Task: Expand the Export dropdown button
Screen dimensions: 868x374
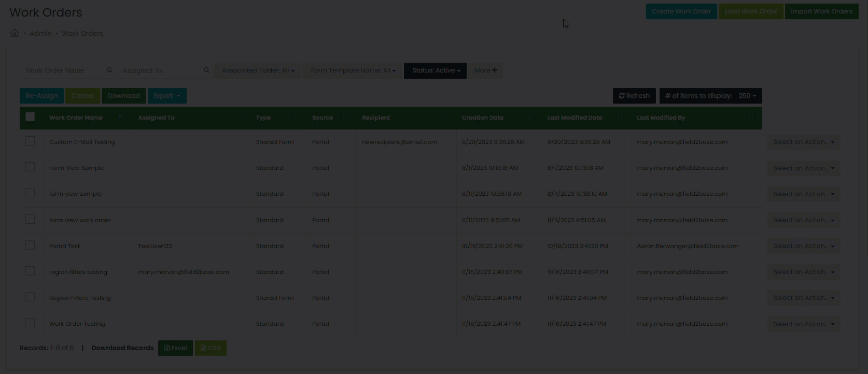Action: click(167, 96)
